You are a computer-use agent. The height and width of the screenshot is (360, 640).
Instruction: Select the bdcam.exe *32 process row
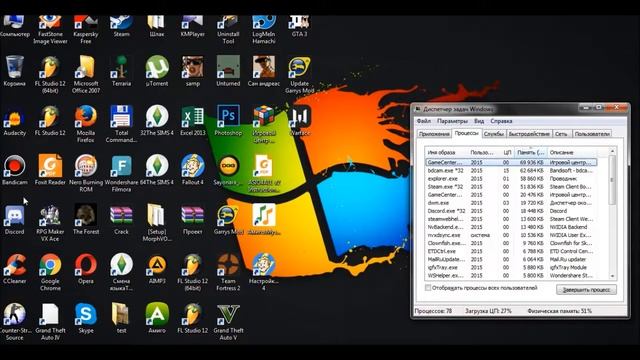pos(511,171)
